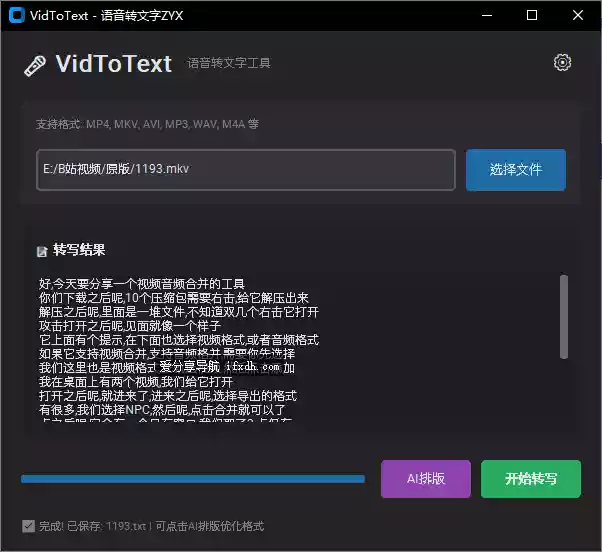Click the line starting 我在桌面上有两个视频
Image resolution: width=602 pixels, height=552 pixels.
point(136,382)
